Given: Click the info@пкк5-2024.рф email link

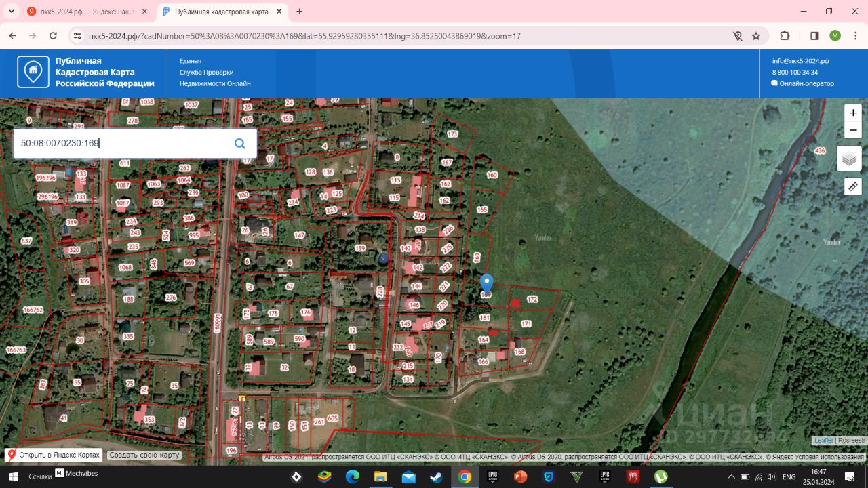Looking at the screenshot, I should click(x=800, y=61).
